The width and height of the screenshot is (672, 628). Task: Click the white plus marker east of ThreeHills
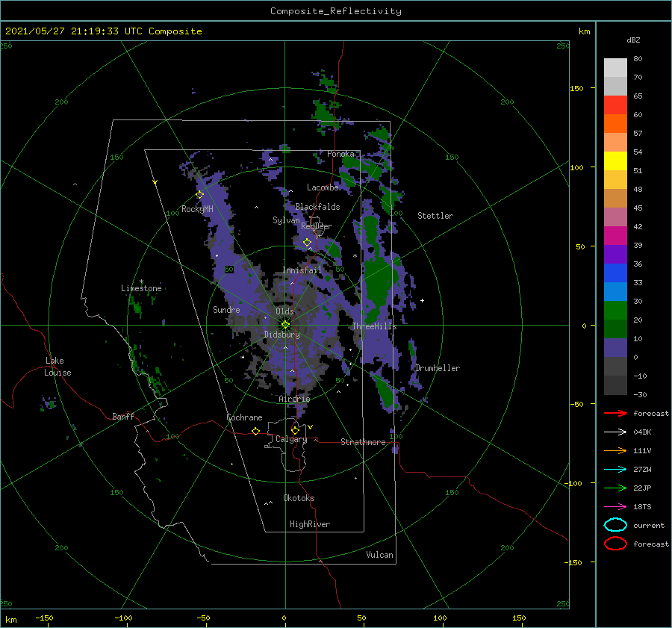tap(422, 300)
